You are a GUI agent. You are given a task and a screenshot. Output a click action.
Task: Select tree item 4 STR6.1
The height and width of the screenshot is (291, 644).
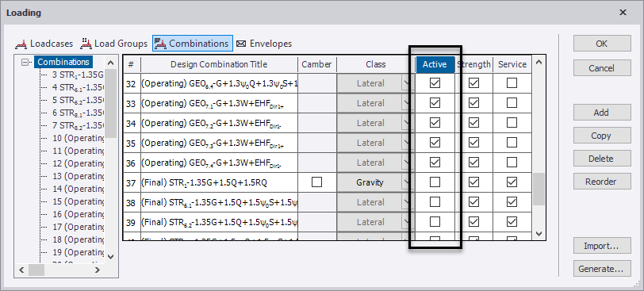[78, 87]
